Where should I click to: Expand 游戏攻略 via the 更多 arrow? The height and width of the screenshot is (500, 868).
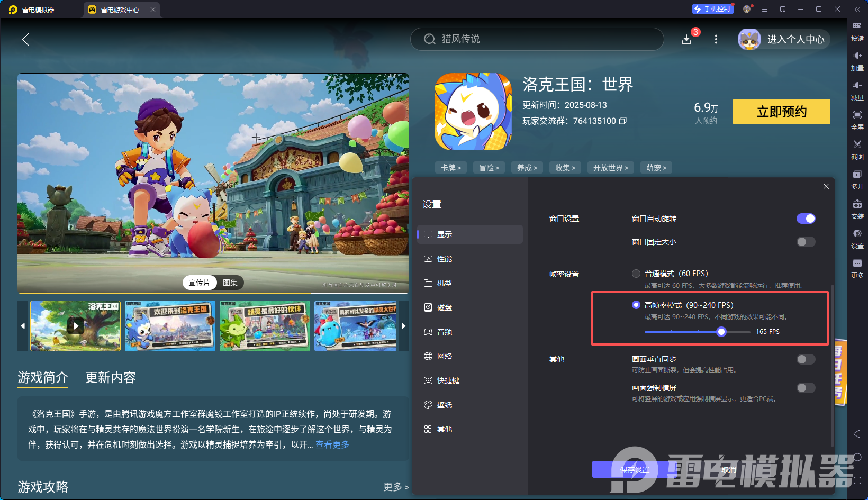pos(395,487)
